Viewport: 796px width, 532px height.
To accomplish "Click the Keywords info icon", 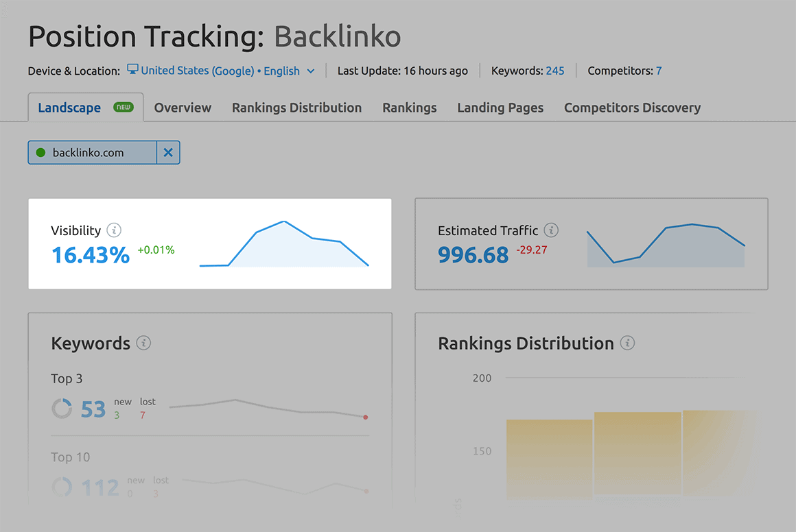I will [143, 343].
